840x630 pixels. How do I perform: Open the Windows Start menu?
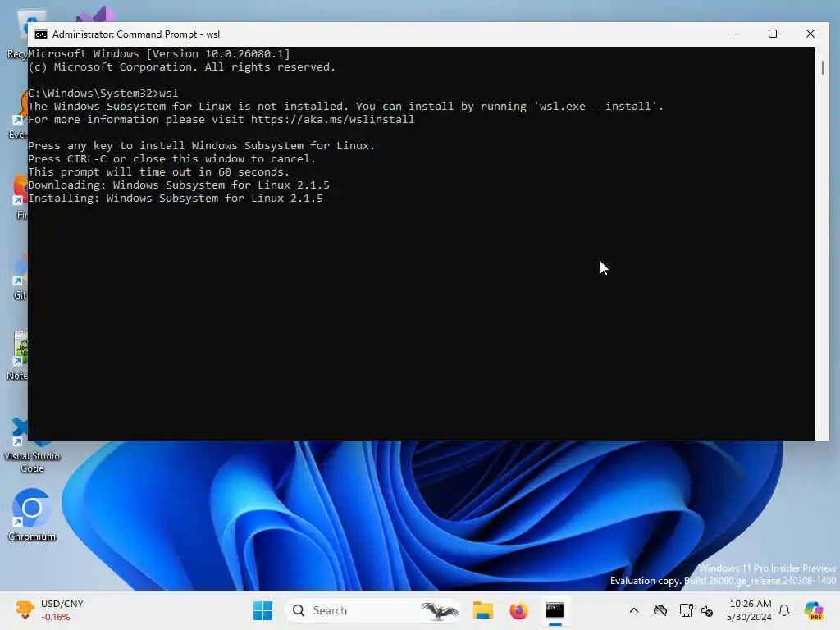[262, 610]
